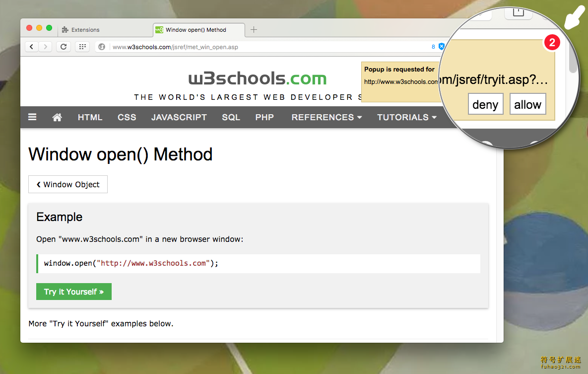Click the w3schools.com logo
The height and width of the screenshot is (374, 588).
[x=257, y=78]
